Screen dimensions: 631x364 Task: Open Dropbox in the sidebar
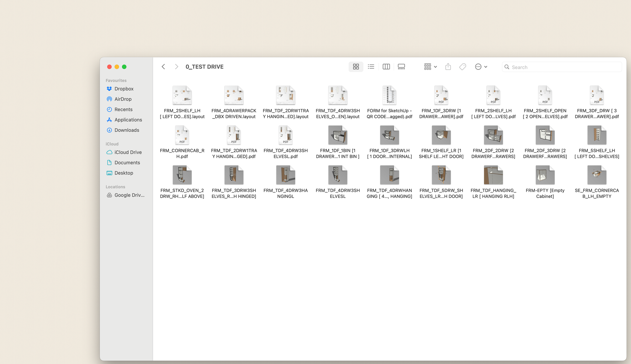coord(124,89)
